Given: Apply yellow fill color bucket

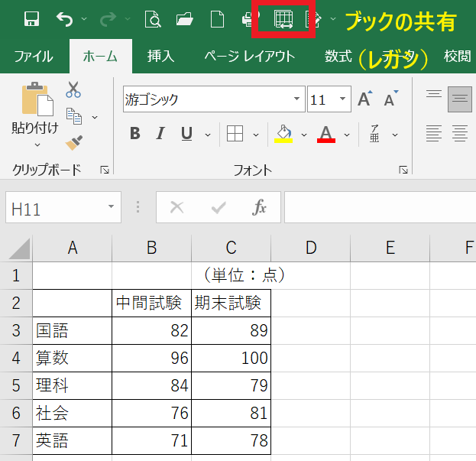Looking at the screenshot, I should [283, 134].
